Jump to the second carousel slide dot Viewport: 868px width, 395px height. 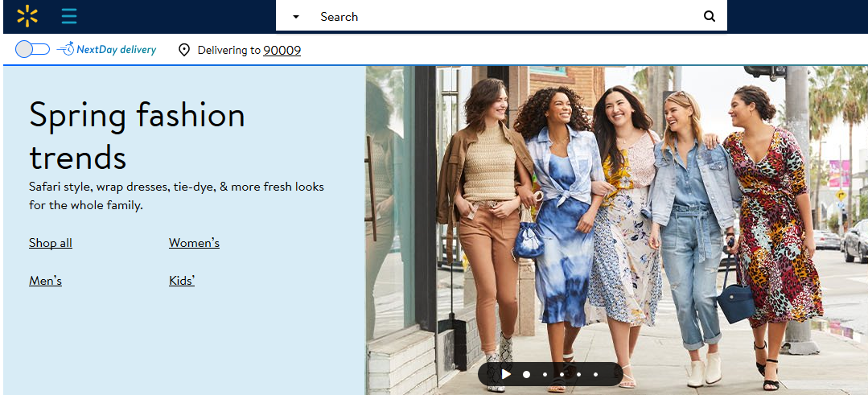pyautogui.click(x=545, y=374)
